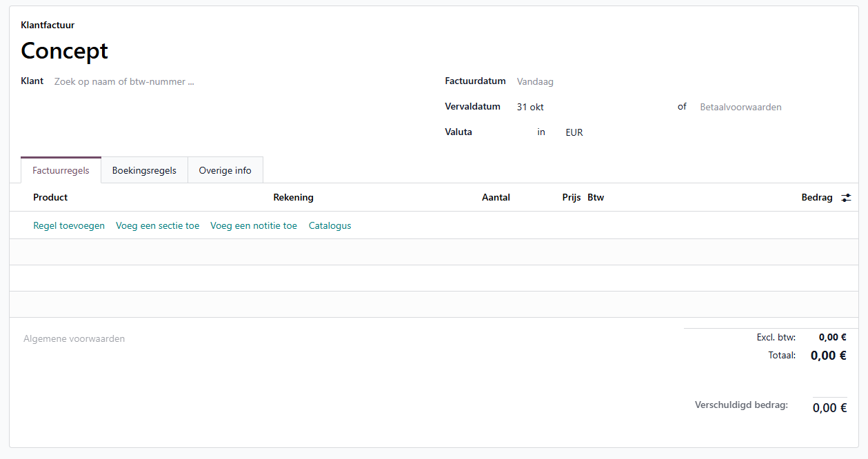
Task: Open the optional columns settings icon
Action: pos(846,198)
